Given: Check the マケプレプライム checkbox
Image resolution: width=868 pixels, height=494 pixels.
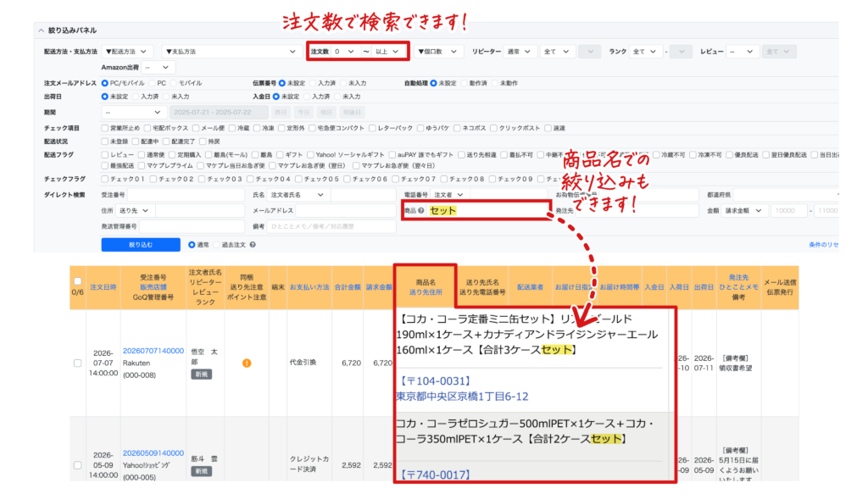Looking at the screenshot, I should pos(142,165).
